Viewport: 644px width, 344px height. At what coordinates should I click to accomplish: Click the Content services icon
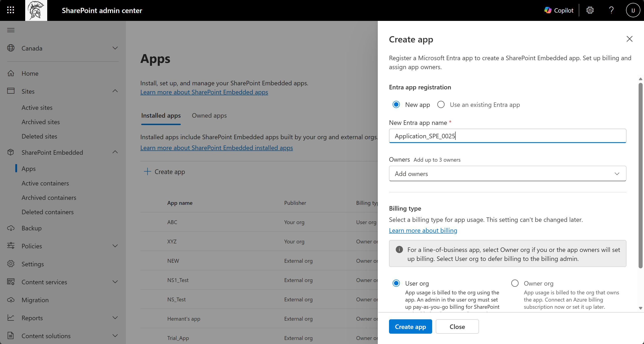[x=11, y=282]
